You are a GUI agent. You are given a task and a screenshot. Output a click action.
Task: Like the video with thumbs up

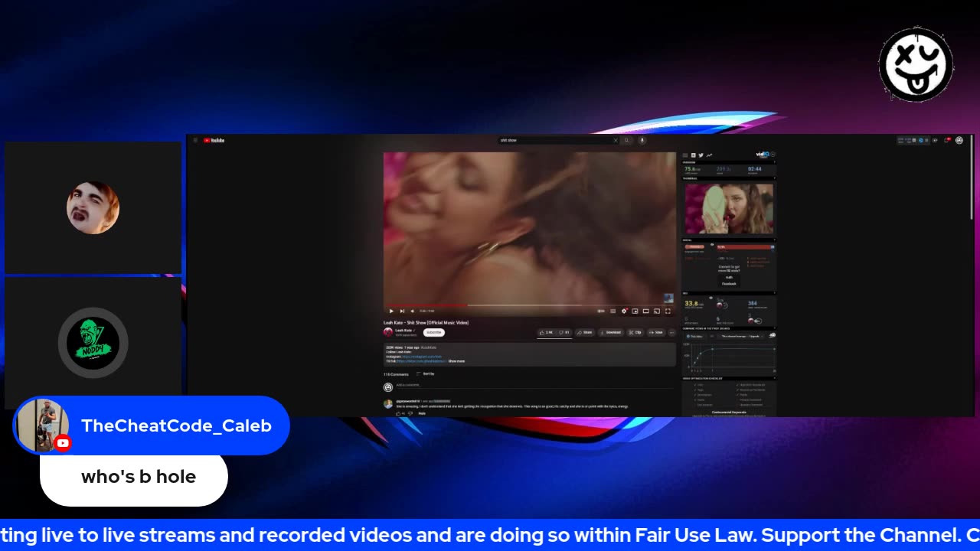pyautogui.click(x=546, y=332)
